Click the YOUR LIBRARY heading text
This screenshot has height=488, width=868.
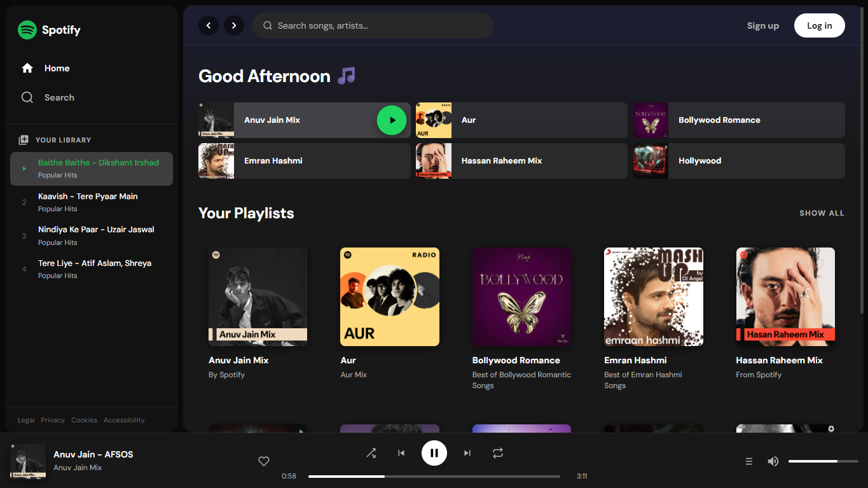63,140
